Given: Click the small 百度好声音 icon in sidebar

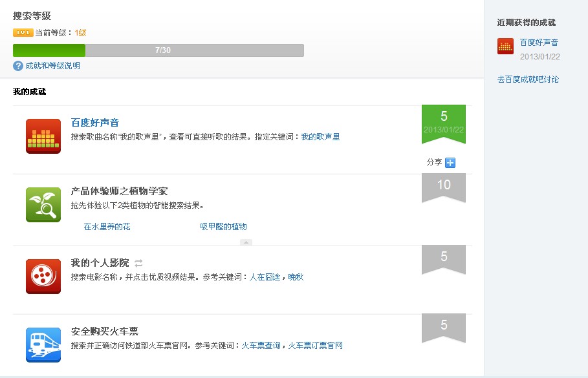Looking at the screenshot, I should click(505, 46).
